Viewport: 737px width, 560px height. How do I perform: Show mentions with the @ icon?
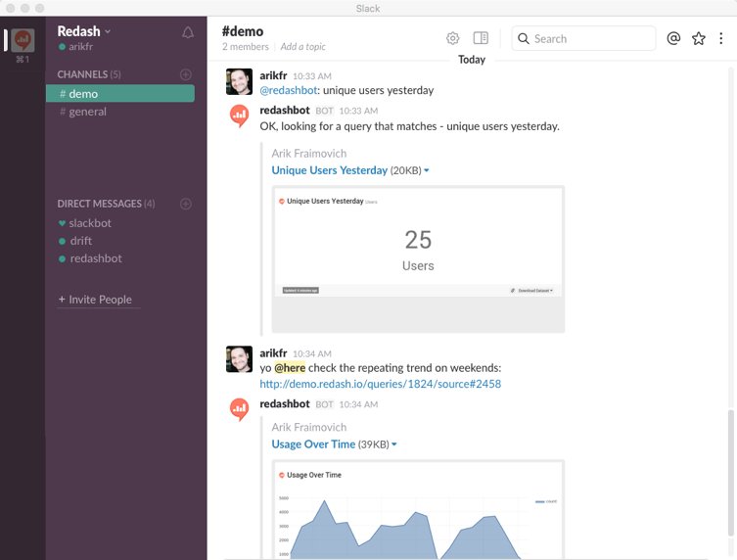(x=673, y=38)
